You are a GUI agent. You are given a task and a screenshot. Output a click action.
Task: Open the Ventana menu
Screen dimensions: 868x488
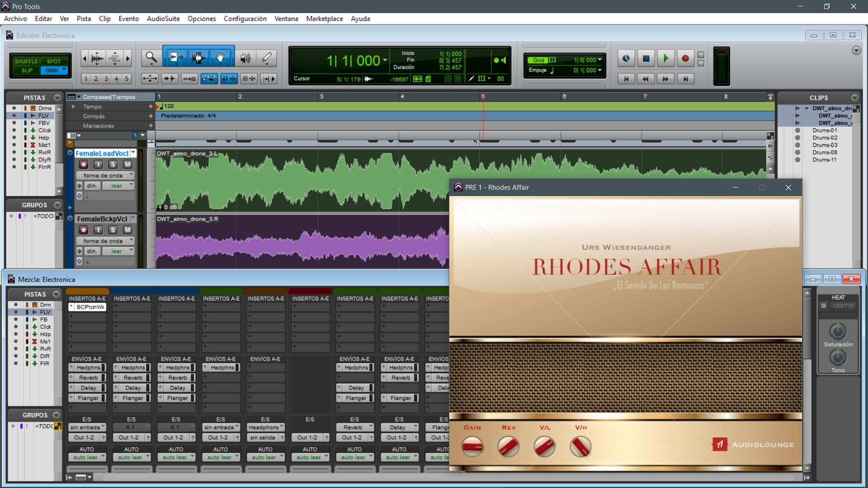[x=286, y=19]
